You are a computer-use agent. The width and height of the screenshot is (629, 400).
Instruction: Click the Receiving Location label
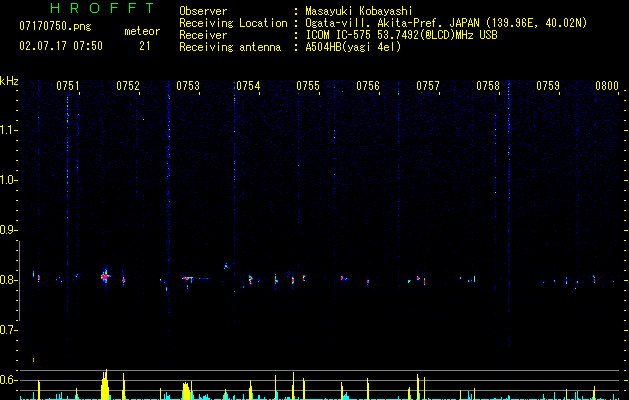pyautogui.click(x=233, y=23)
